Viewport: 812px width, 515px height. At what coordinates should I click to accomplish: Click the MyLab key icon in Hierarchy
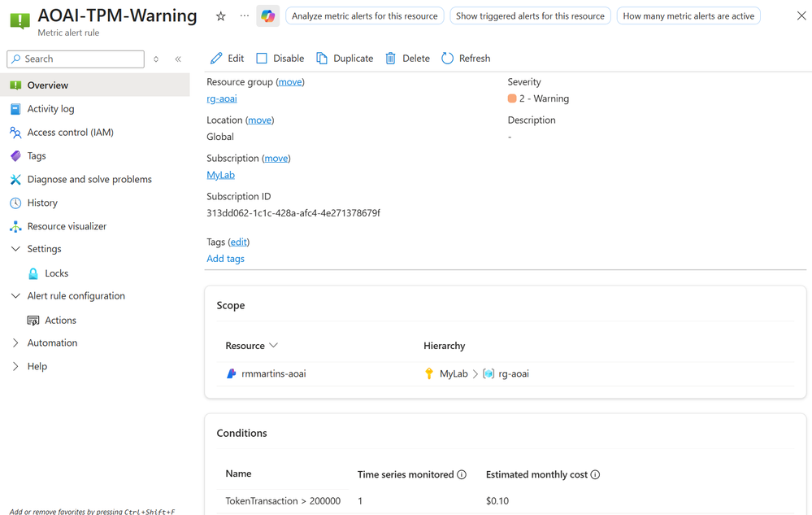(x=429, y=373)
